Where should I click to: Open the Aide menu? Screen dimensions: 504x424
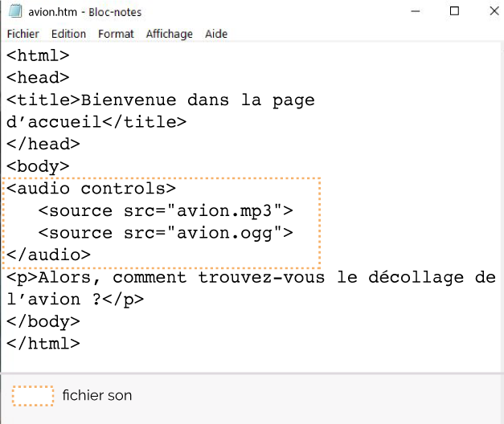[x=216, y=34]
